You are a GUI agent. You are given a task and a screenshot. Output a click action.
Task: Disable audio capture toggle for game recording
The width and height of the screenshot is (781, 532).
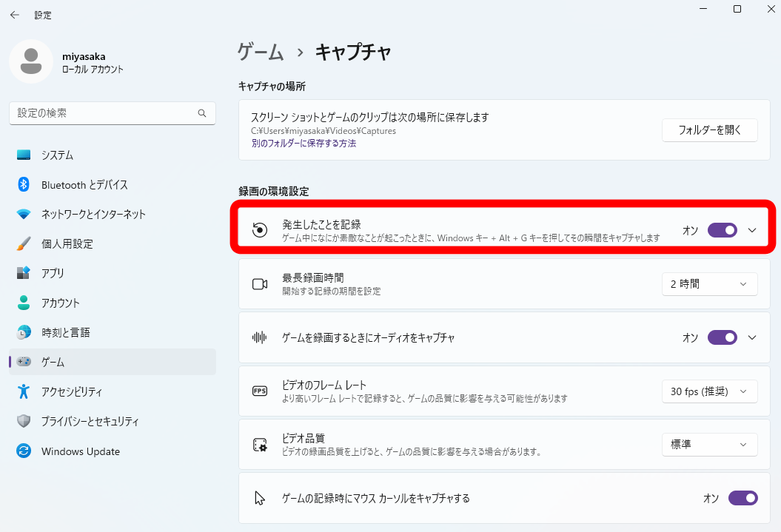[x=723, y=337]
